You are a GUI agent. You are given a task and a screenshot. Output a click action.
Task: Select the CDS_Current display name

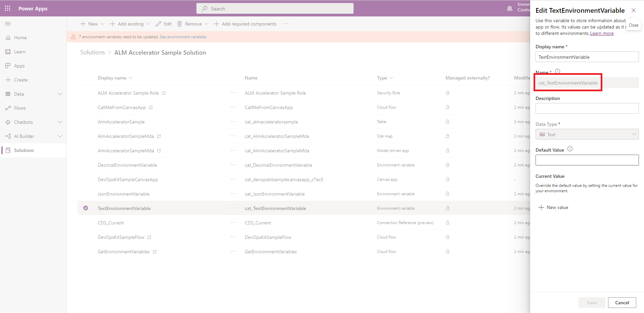(x=111, y=223)
